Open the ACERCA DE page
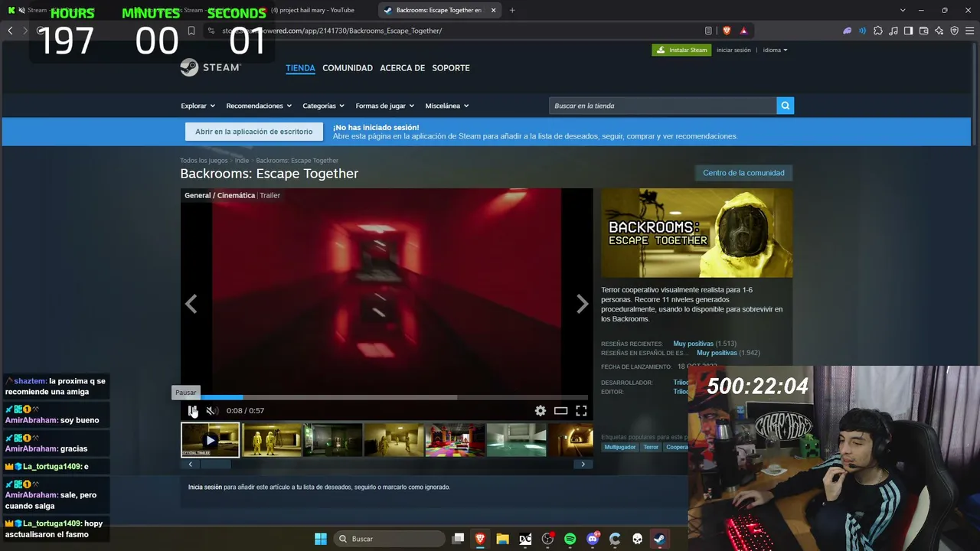980x551 pixels. (402, 68)
